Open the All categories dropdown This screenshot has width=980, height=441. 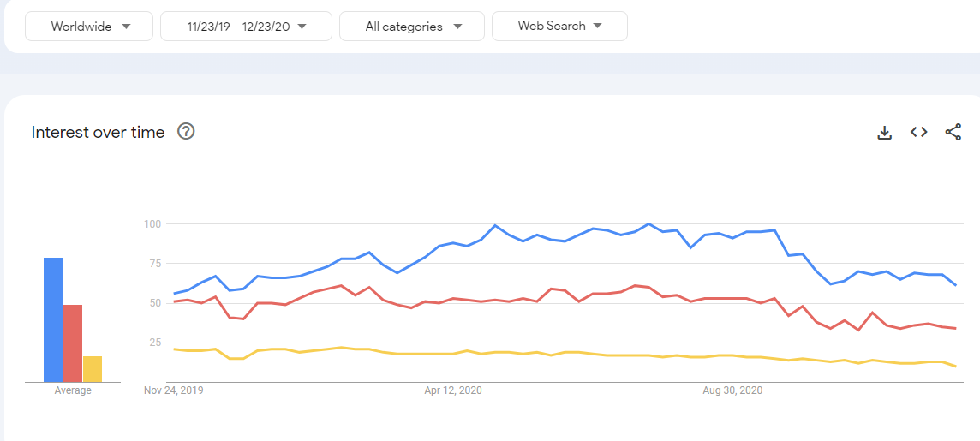click(x=412, y=27)
